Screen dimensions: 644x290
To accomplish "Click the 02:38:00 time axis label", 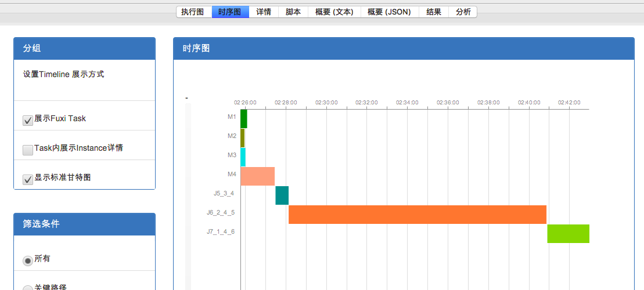I will point(488,103).
